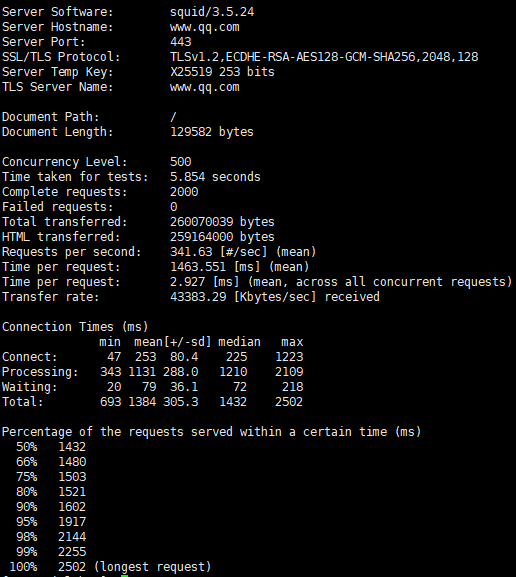Click the Document Length 129582 bytes value
516x577 pixels.
(212, 132)
